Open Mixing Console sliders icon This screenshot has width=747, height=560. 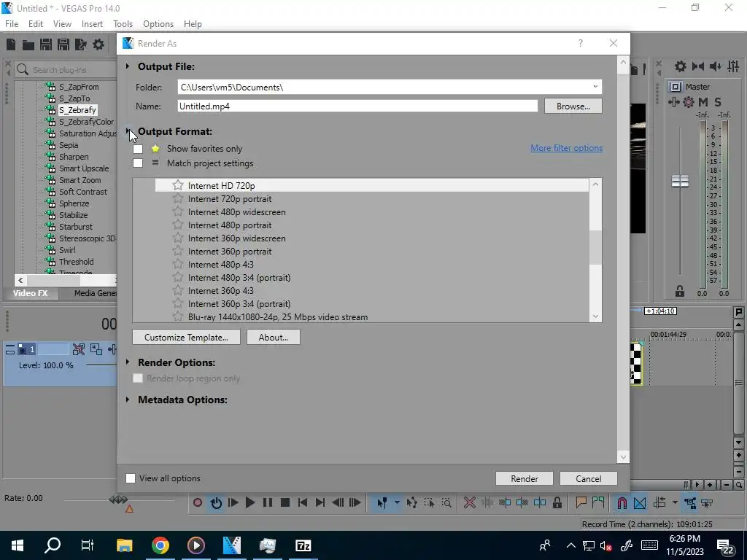pos(733,66)
